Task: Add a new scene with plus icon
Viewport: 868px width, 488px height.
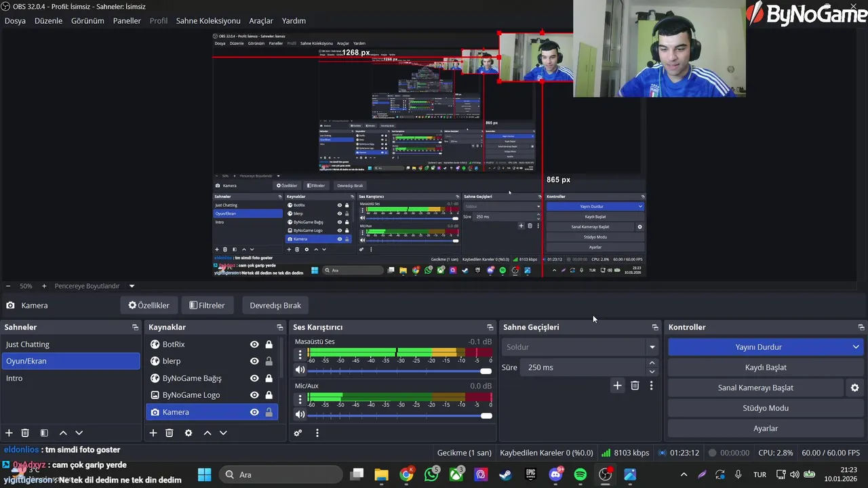Action: click(9, 432)
